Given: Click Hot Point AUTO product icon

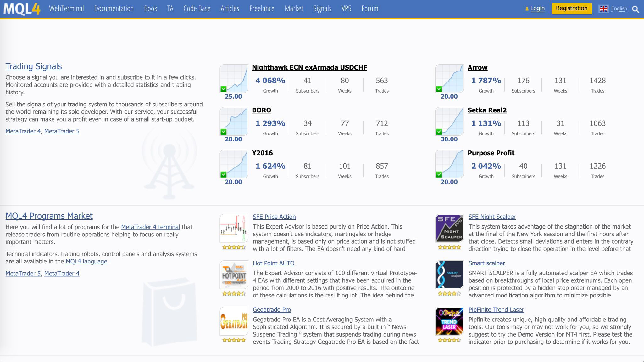Looking at the screenshot, I should (234, 275).
